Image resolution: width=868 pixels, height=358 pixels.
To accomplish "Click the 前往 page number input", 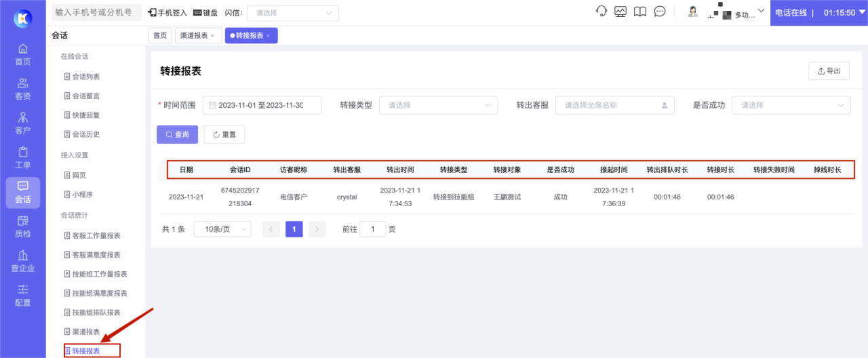I will tap(373, 229).
